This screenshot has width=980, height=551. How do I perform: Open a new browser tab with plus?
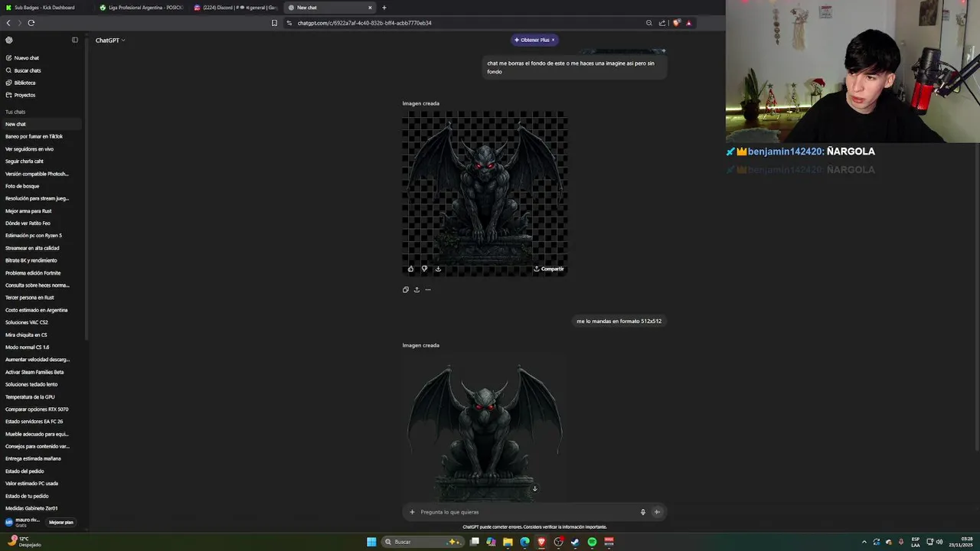pyautogui.click(x=384, y=8)
